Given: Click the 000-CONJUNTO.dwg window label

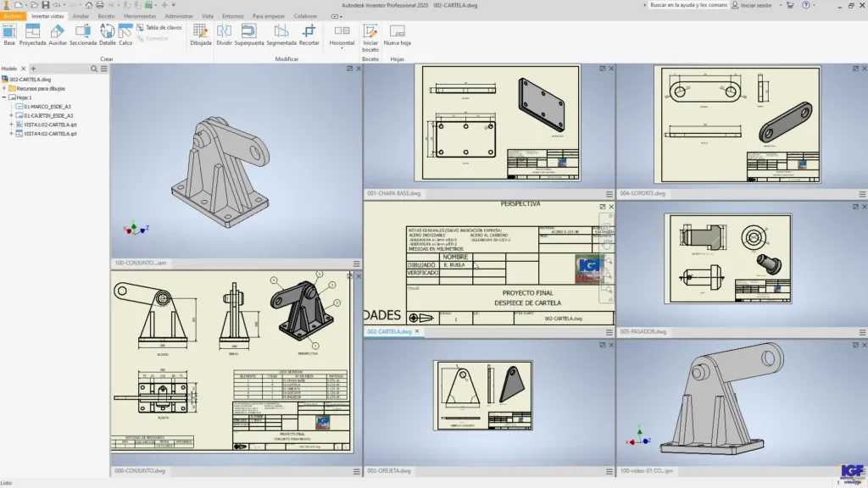Looking at the screenshot, I should [140, 471].
